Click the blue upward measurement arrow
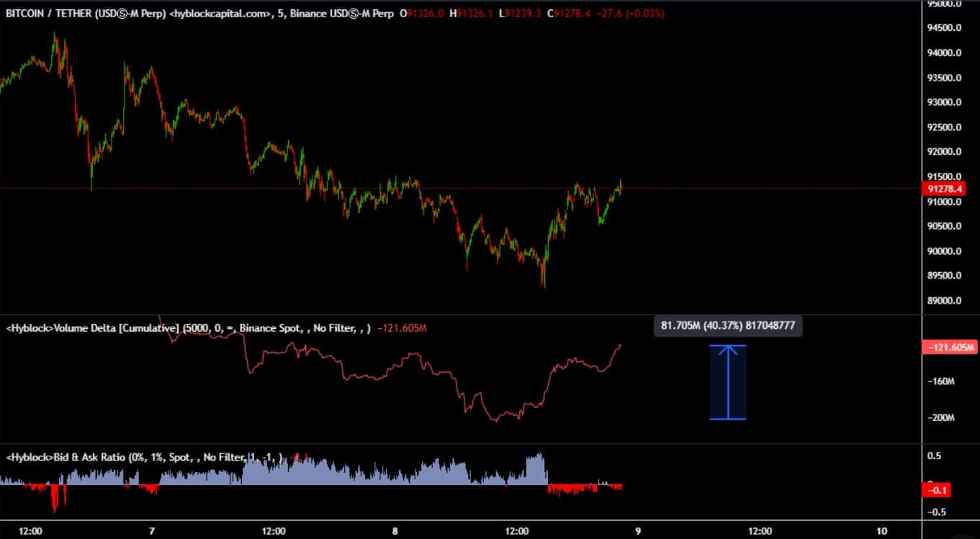The image size is (980, 539). pyautogui.click(x=728, y=382)
